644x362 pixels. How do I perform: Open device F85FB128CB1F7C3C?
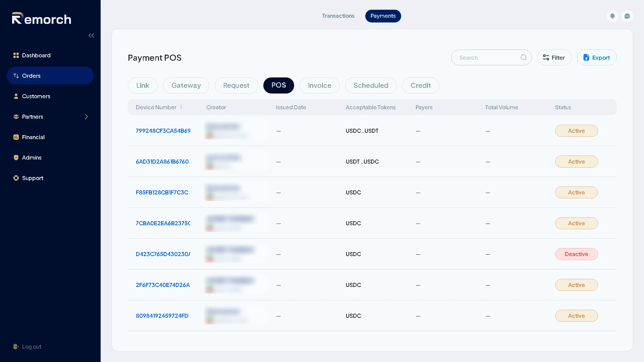[x=162, y=192]
